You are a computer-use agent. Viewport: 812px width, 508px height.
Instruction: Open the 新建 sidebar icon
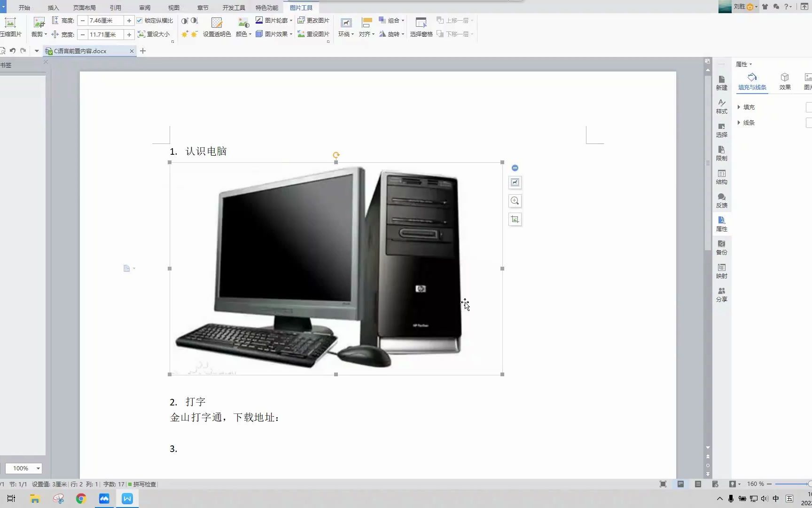721,83
